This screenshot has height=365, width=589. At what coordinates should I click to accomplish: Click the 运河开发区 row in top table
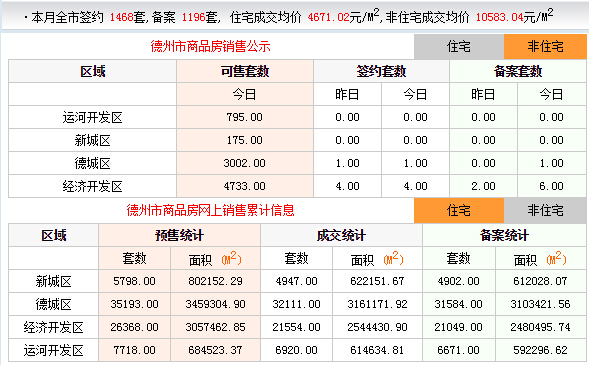tap(297, 117)
